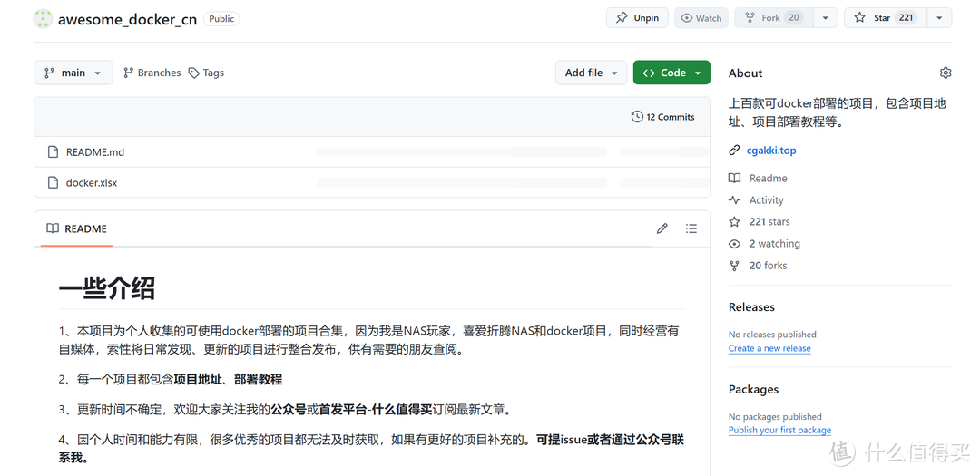
Task: Click the file icon beside docker.xlsx
Action: pos(54,183)
